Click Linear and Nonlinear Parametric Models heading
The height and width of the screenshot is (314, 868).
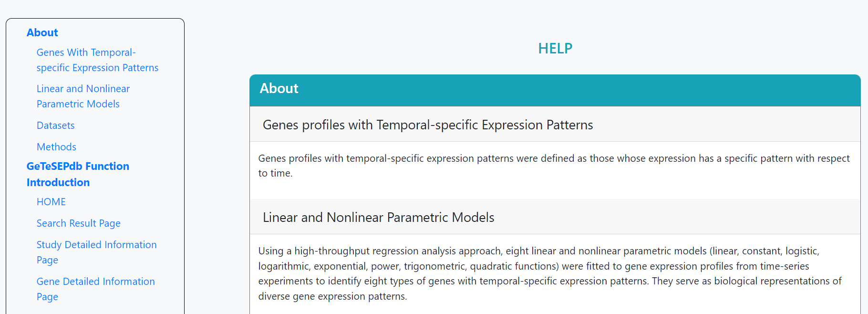(378, 218)
